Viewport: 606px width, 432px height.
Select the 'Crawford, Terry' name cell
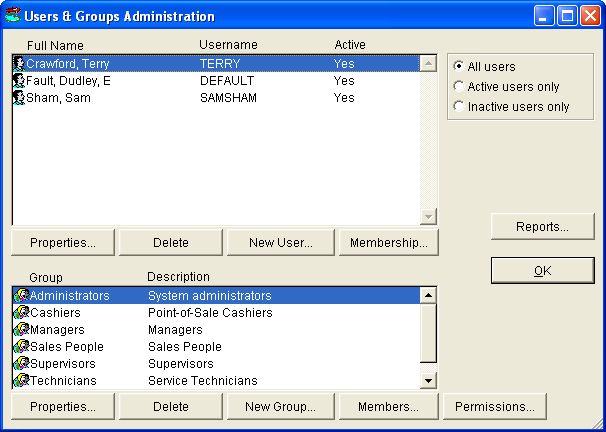click(x=68, y=63)
